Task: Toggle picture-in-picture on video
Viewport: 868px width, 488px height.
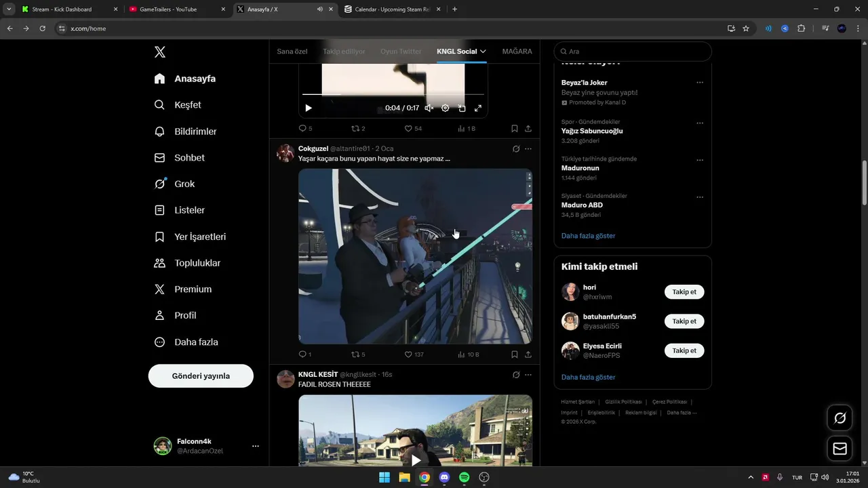Action: [x=462, y=108]
